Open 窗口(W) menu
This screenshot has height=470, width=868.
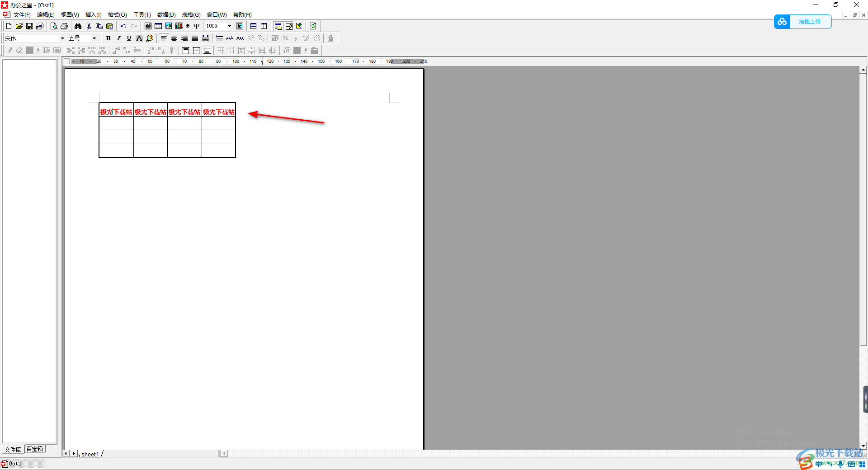click(217, 15)
